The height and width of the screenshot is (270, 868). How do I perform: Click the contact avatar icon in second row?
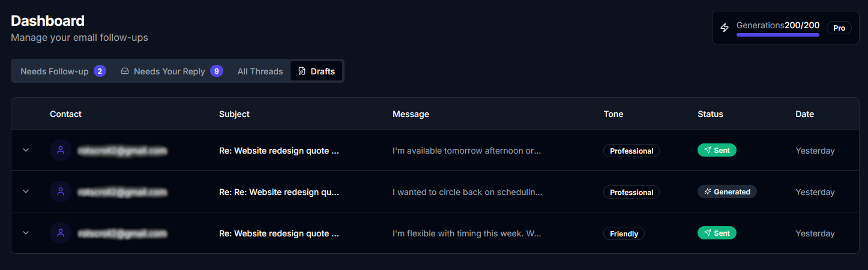(x=61, y=191)
